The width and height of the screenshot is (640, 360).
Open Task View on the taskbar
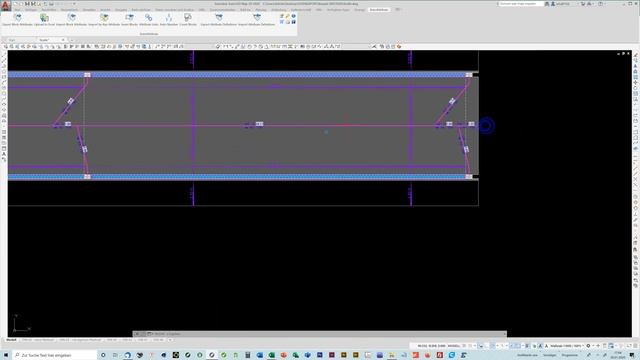(x=115, y=355)
